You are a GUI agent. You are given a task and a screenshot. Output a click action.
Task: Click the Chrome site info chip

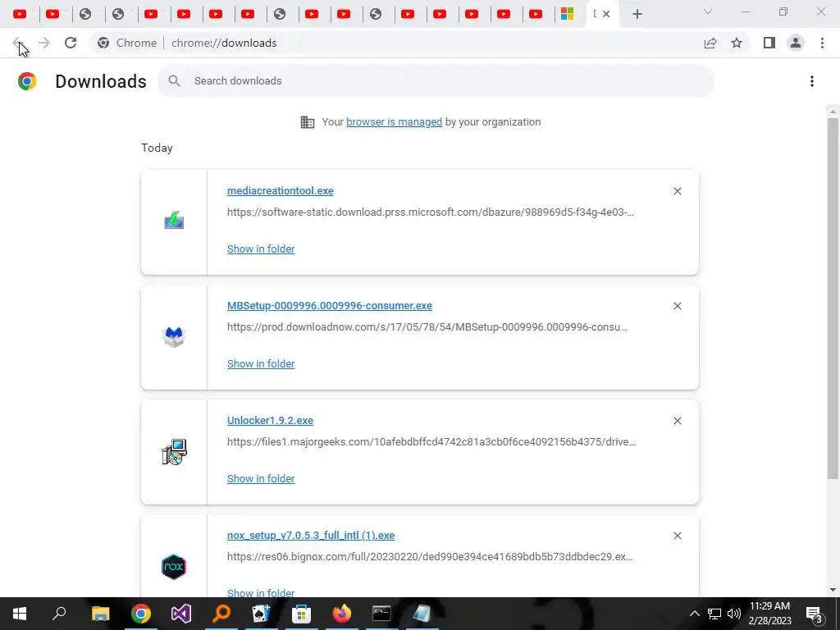127,43
